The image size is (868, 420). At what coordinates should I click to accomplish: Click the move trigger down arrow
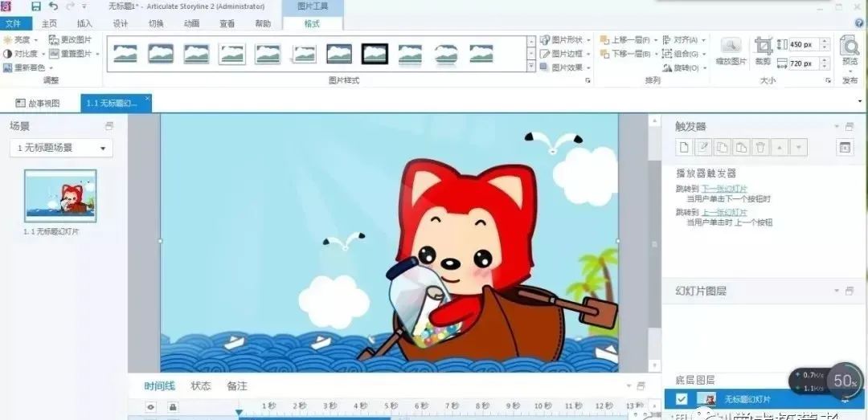(x=798, y=147)
